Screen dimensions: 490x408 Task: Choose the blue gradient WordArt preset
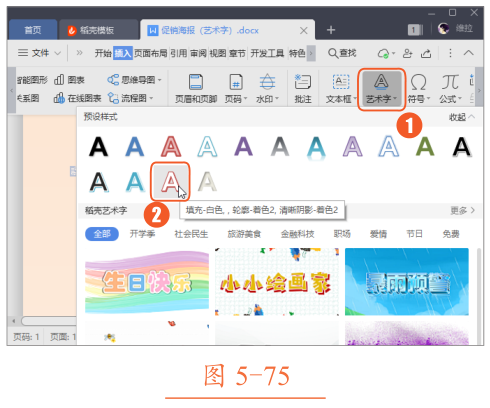pos(135,147)
